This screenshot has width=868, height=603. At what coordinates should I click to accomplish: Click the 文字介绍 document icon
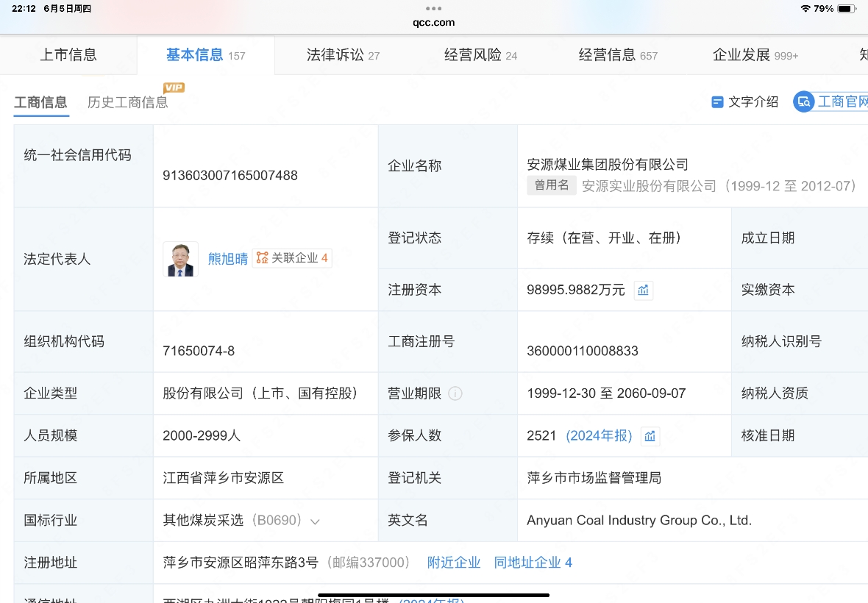pyautogui.click(x=717, y=101)
